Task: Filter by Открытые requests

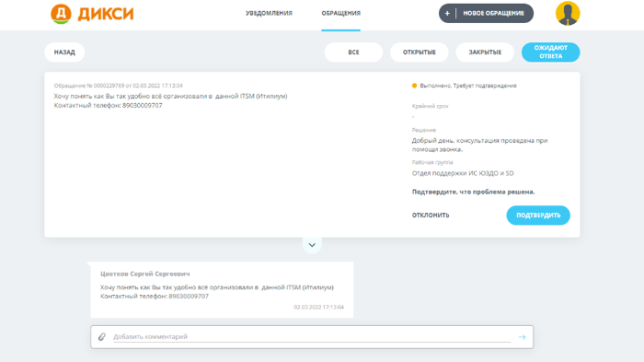Action: pos(419,53)
